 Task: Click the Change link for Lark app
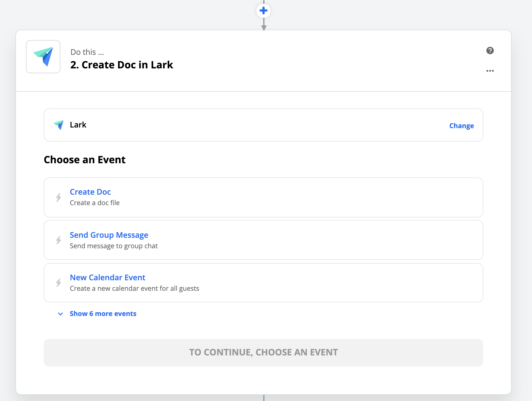pyautogui.click(x=461, y=126)
